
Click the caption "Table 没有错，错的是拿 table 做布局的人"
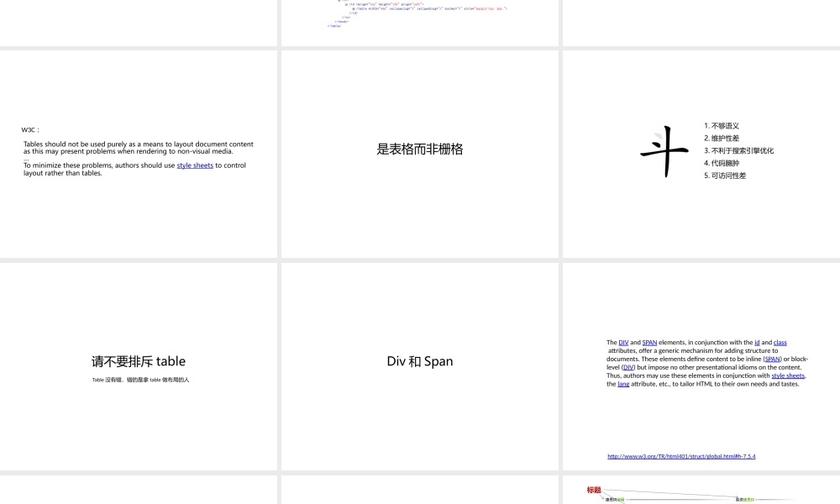[139, 380]
